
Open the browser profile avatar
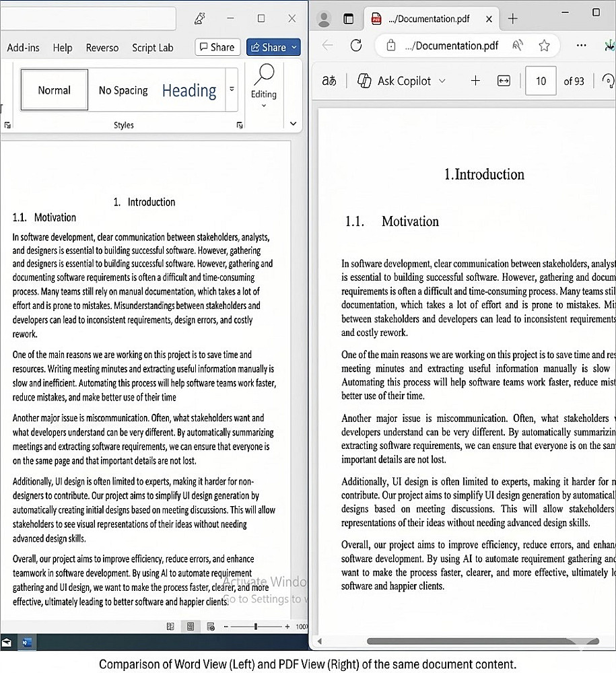(x=324, y=18)
